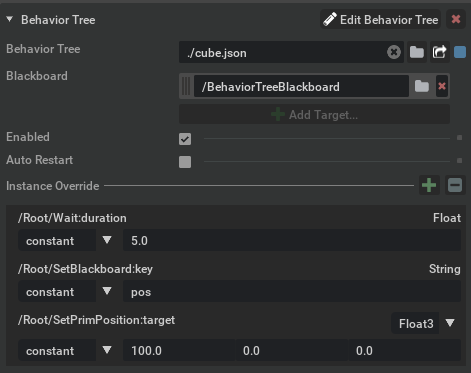Click the 5.0 duration value field
471x373 pixels.
tap(292, 240)
